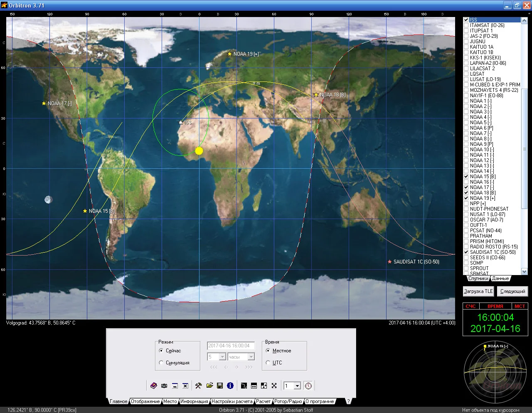Select the Симуляция radio button
The height and width of the screenshot is (413, 532).
[x=161, y=363]
